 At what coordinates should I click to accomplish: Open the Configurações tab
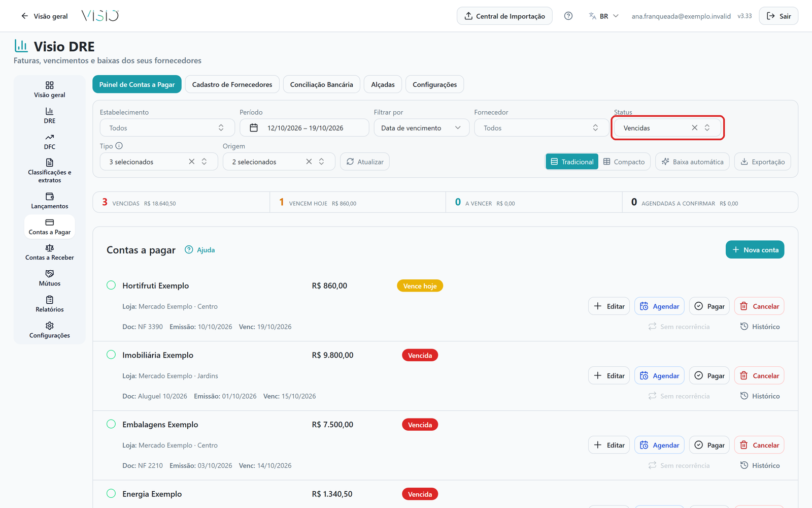coord(434,84)
